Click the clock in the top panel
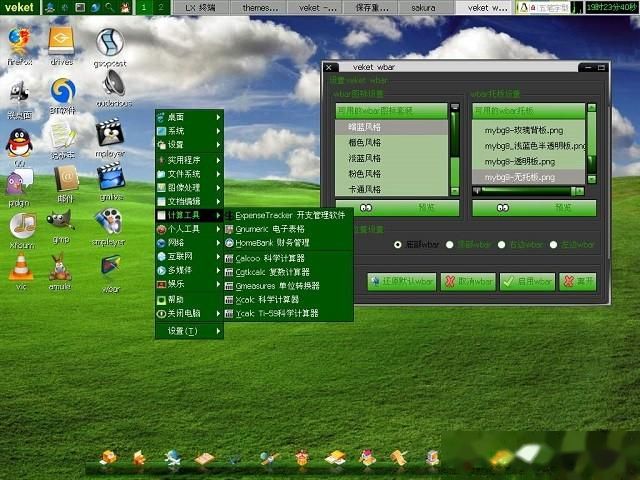Screen dimensions: 640x480 click(x=611, y=7)
